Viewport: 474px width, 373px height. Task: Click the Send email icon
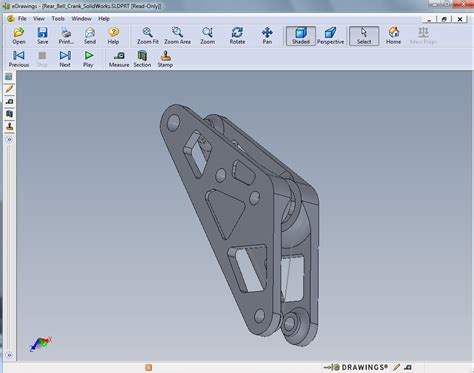(x=90, y=36)
